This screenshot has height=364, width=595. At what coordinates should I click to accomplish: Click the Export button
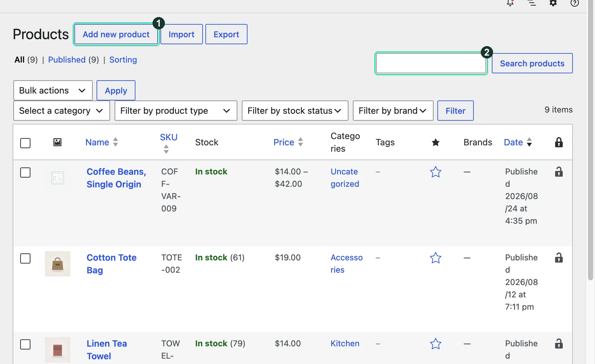click(226, 34)
